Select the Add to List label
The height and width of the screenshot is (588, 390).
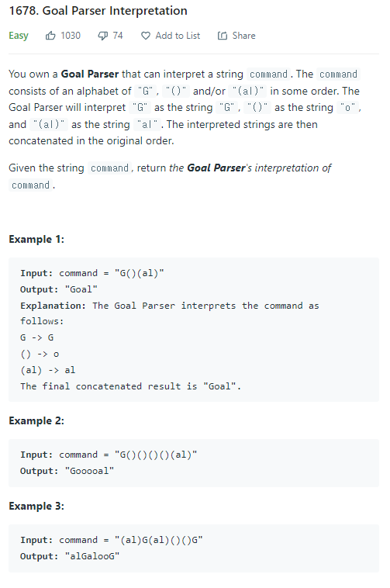click(178, 36)
